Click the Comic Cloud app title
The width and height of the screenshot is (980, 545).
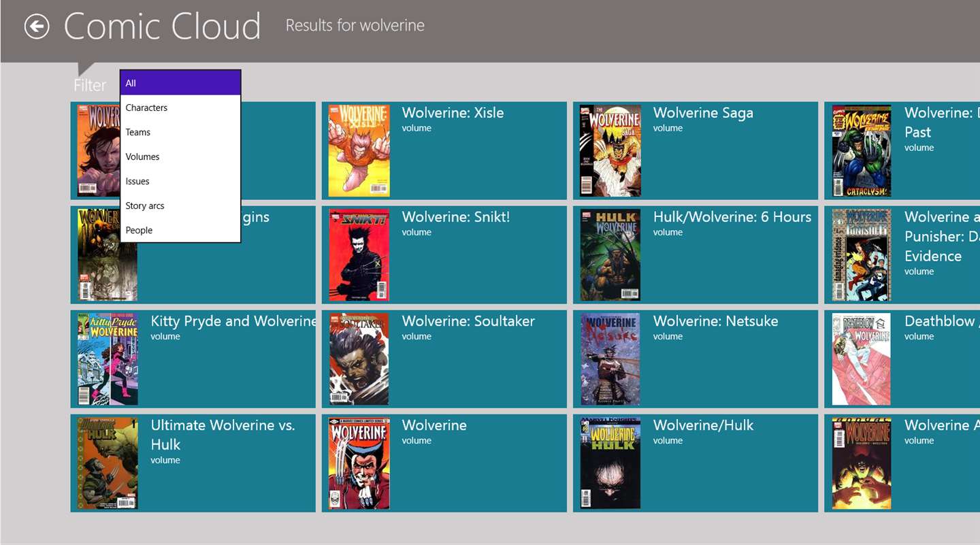click(x=162, y=27)
